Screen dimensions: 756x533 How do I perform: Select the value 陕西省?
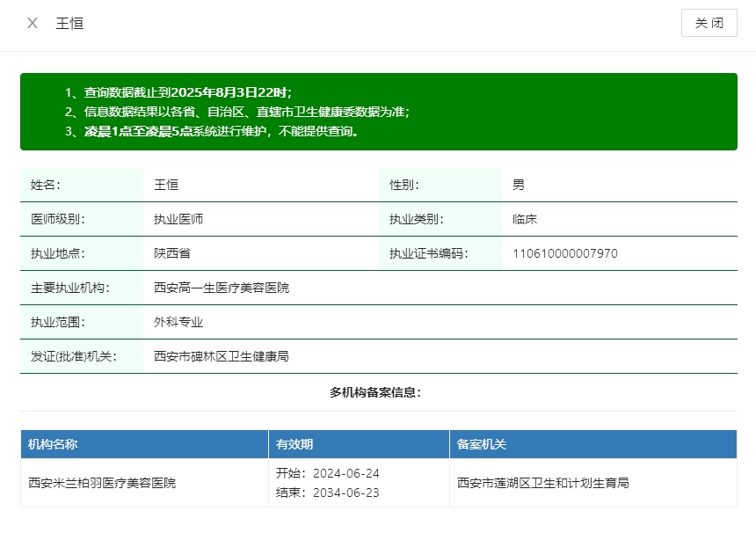pyautogui.click(x=172, y=253)
